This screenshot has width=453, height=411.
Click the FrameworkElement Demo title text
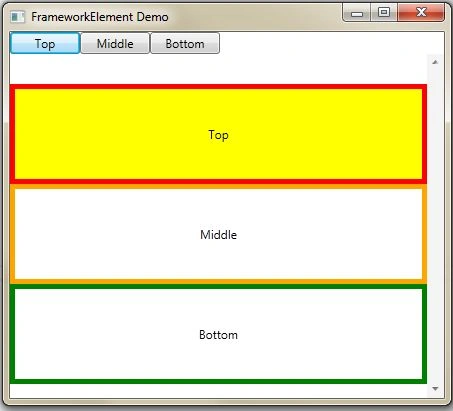(100, 17)
